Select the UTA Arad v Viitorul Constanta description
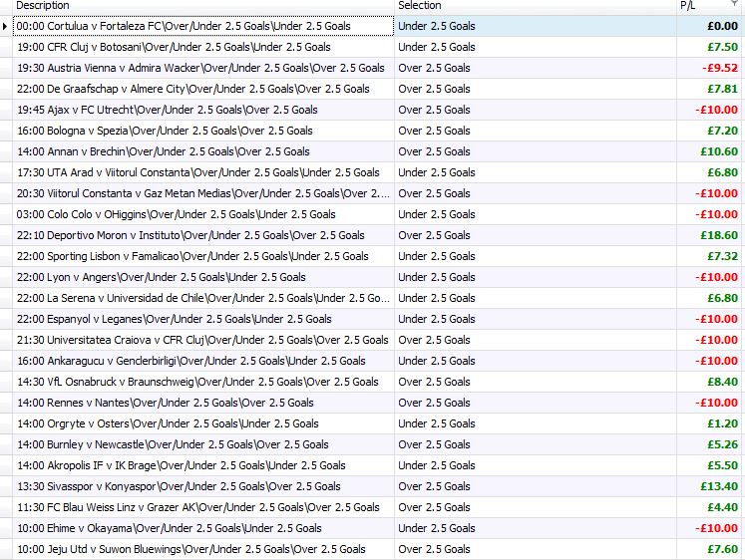745x560 pixels. (203, 172)
